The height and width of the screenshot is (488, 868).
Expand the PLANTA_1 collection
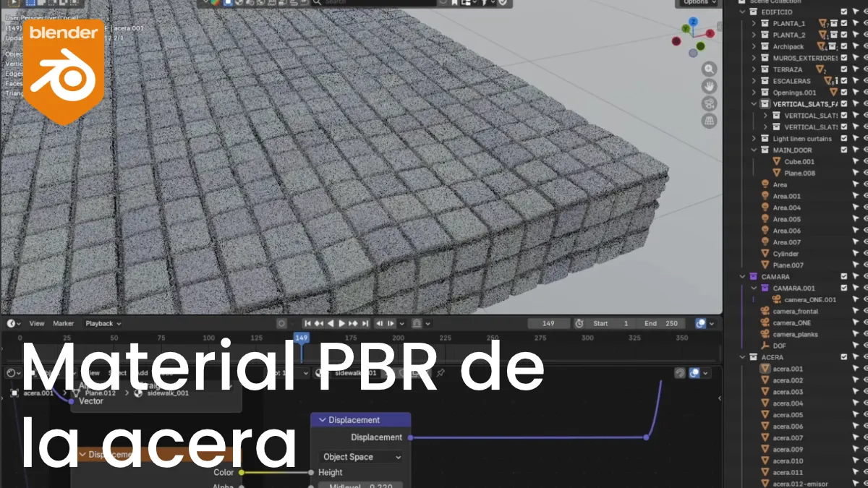click(x=754, y=23)
